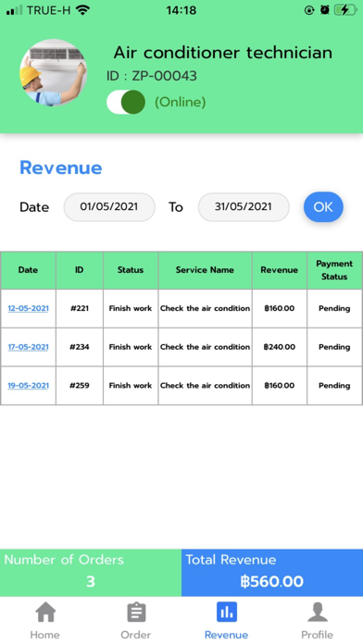Viewport: 363px width, 644px height.
Task: Tap the rotation lock status icon
Action: coord(309,10)
